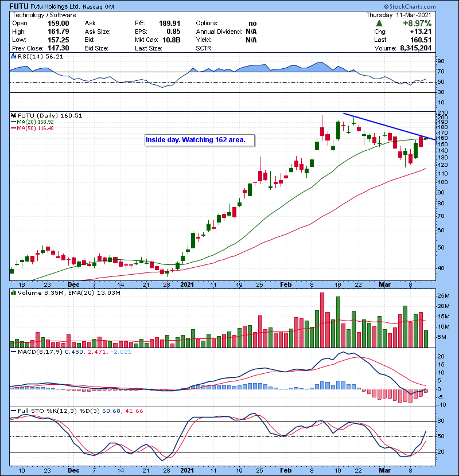Image resolution: width=459 pixels, height=476 pixels.
Task: Click the Chg value +13.21
Action: point(421,32)
